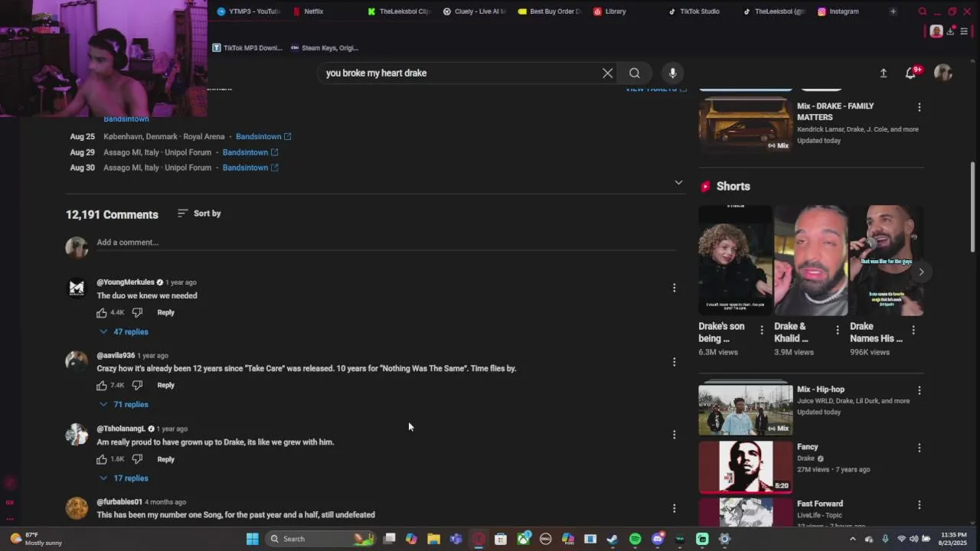
Task: Switch to the Instagram tab
Action: [x=838, y=11]
